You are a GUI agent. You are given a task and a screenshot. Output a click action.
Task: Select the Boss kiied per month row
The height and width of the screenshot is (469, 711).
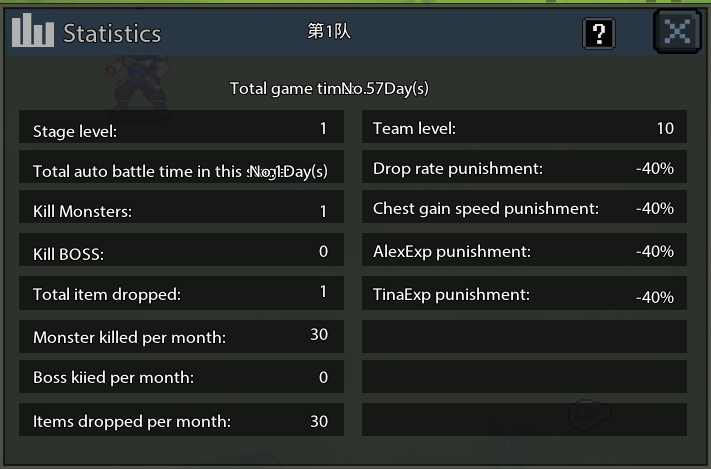[181, 378]
